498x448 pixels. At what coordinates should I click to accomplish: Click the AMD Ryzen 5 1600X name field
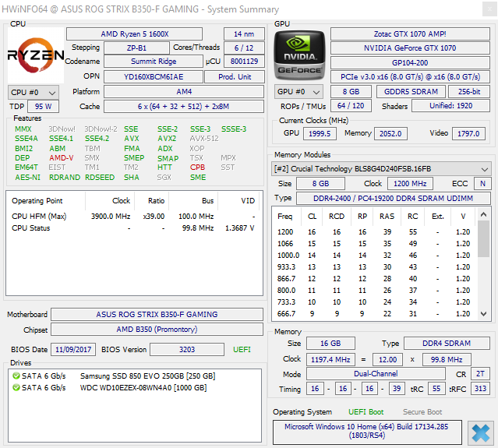click(x=134, y=34)
